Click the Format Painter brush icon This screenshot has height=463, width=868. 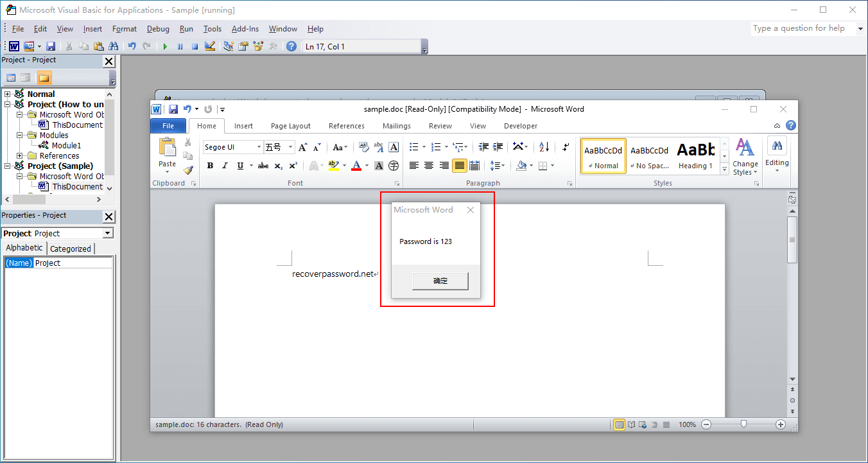188,170
